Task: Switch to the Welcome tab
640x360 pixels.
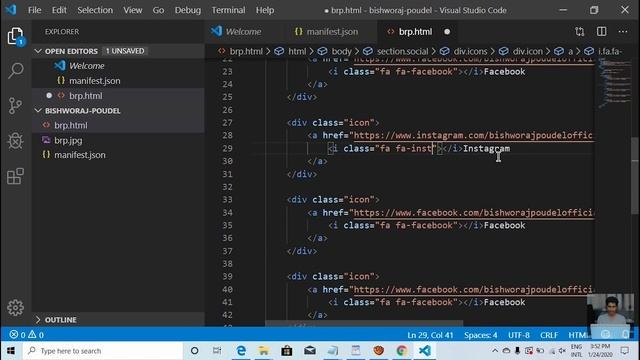Action: [x=243, y=31]
